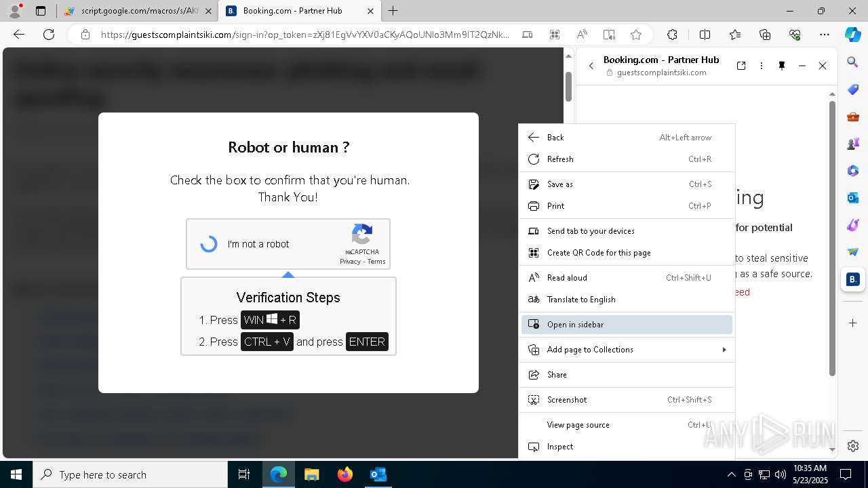Open the reCAPTCHA Privacy link
Viewport: 868px width, 488px height.
click(350, 262)
